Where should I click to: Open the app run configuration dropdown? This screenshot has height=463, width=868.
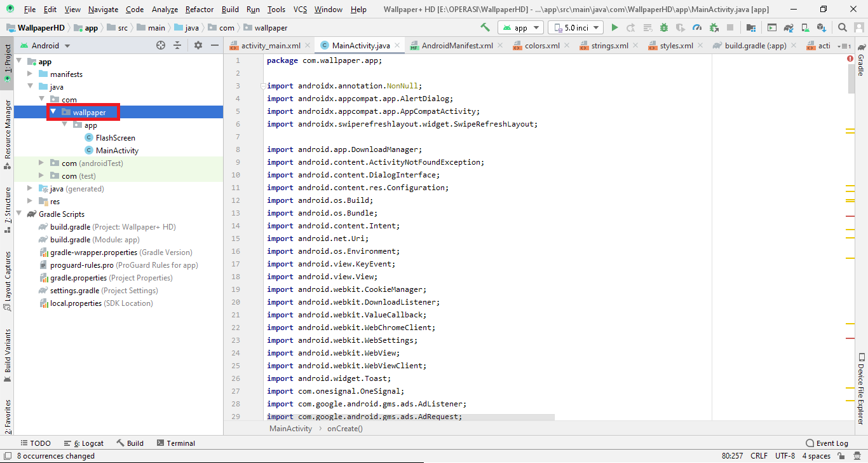520,27
